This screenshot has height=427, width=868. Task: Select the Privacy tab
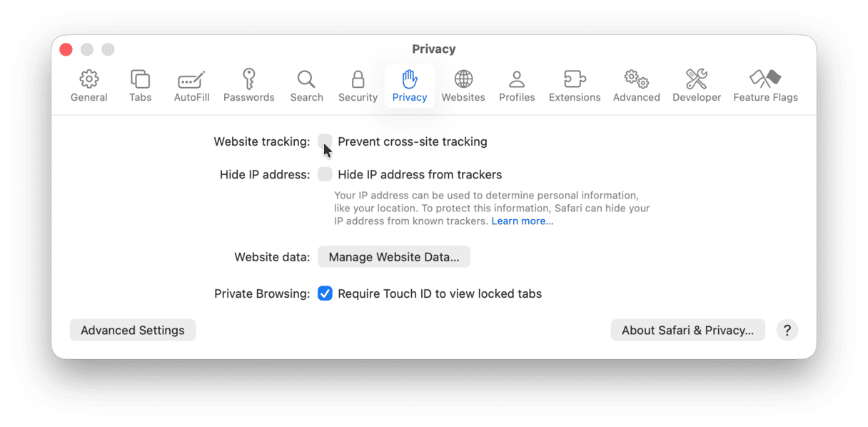(x=410, y=86)
